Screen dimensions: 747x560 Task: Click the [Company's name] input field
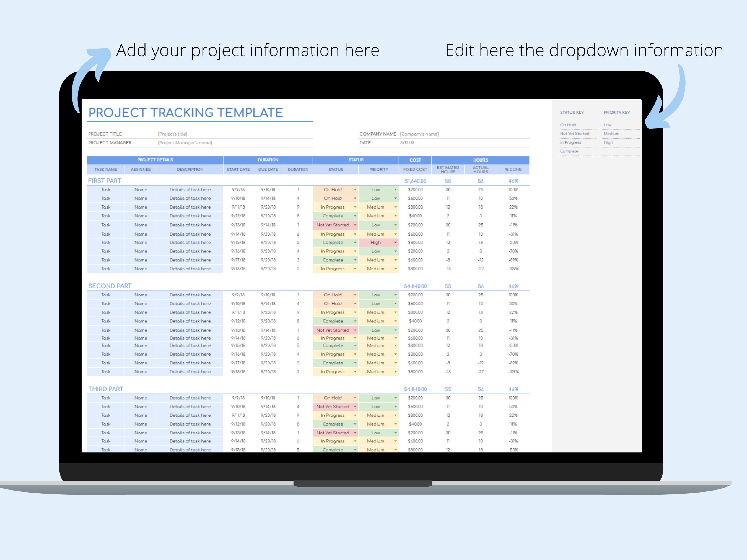[419, 134]
